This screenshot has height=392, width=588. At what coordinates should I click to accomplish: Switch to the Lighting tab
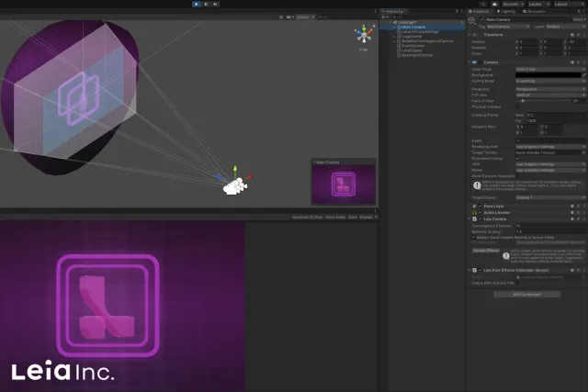point(506,12)
